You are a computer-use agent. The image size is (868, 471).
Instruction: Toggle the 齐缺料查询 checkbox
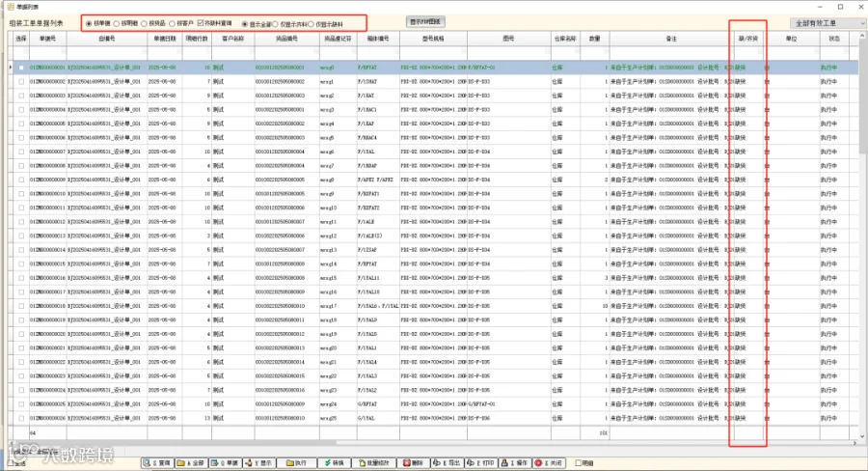coord(201,23)
